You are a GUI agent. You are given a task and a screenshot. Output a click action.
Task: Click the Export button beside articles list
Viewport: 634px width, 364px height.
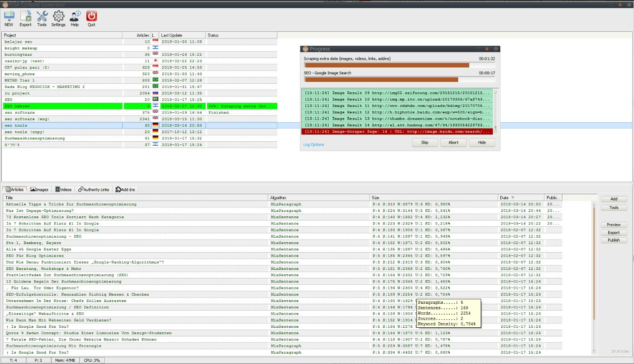coord(614,232)
